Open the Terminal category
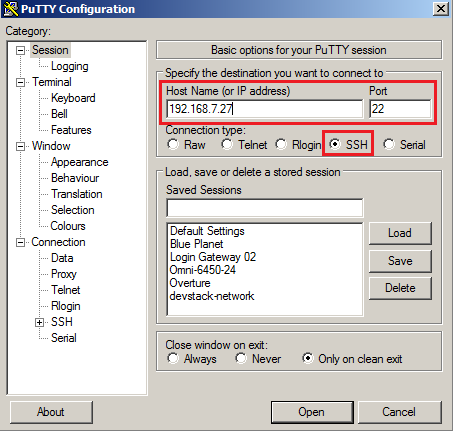The width and height of the screenshot is (453, 431). coord(52,82)
